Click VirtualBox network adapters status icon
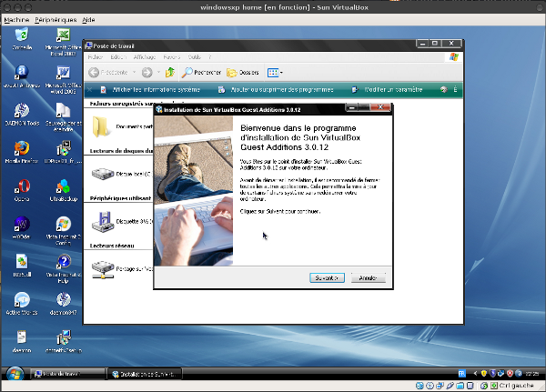Screen dimensions: 546x392 pyautogui.click(x=440, y=386)
